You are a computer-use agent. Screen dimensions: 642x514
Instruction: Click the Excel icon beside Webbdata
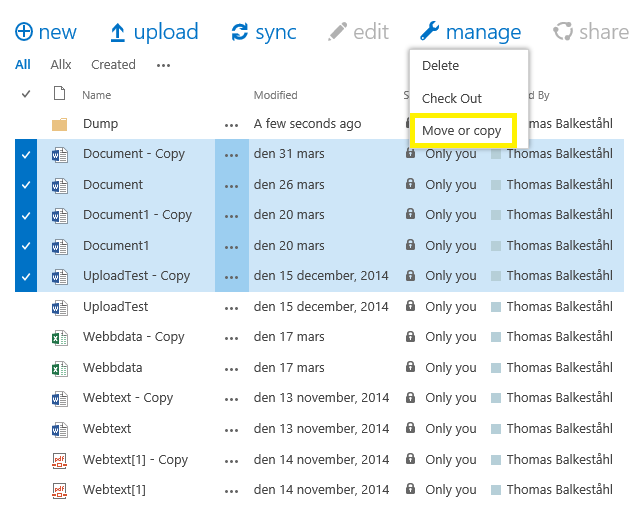coord(59,368)
